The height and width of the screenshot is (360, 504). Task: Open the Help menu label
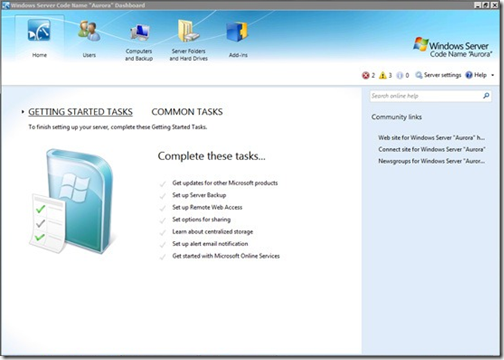[480, 75]
